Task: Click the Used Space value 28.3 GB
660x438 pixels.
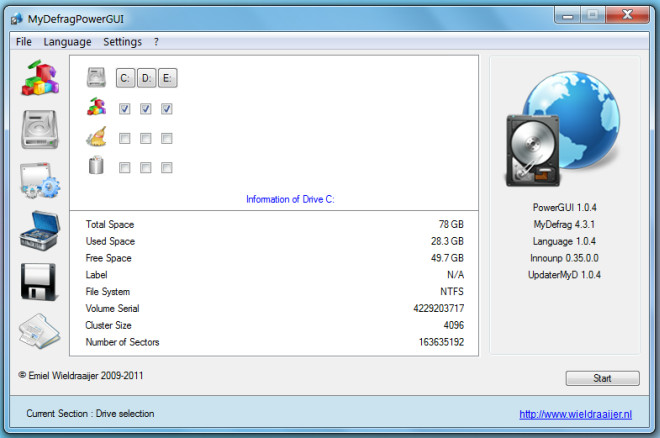Action: click(x=447, y=241)
